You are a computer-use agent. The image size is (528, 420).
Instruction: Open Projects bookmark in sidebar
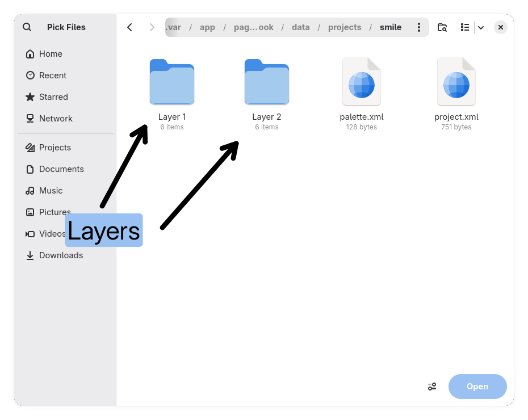65,148
